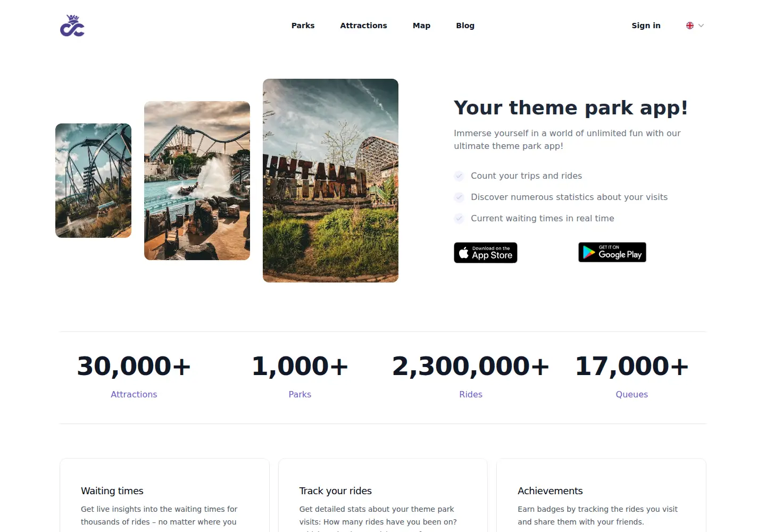The width and height of the screenshot is (766, 532).
Task: Open the water splash ride photo
Action: [197, 180]
